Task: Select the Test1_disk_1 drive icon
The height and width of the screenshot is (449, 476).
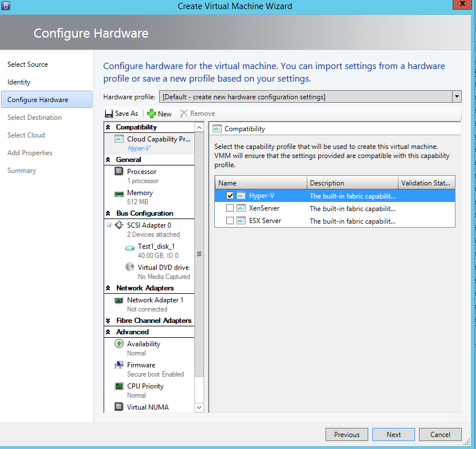Action: [x=130, y=248]
